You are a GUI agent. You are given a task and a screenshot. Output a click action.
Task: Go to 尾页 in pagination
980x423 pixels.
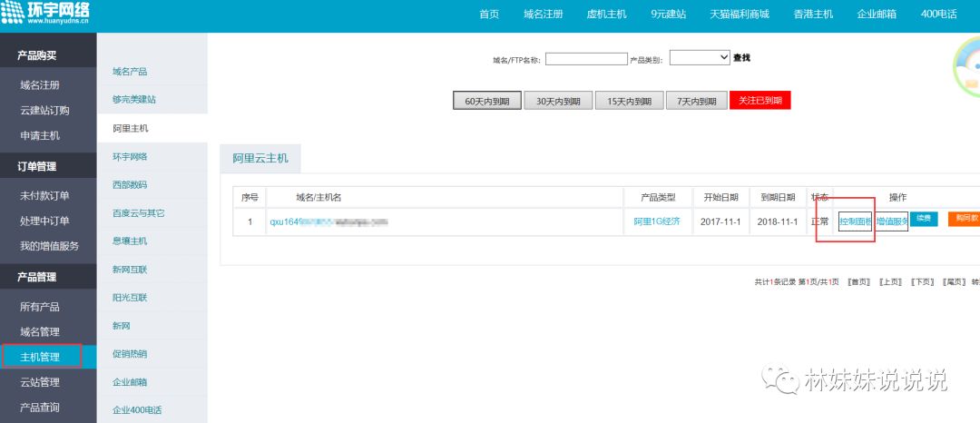coord(954,282)
